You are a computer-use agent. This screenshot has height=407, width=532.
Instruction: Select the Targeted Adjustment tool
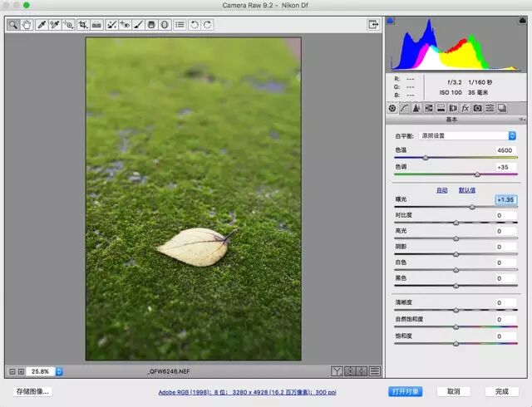(68, 25)
